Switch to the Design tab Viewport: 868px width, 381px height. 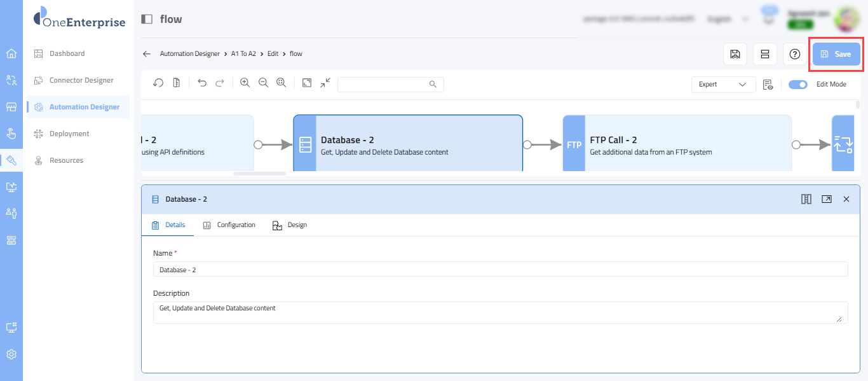pos(290,225)
